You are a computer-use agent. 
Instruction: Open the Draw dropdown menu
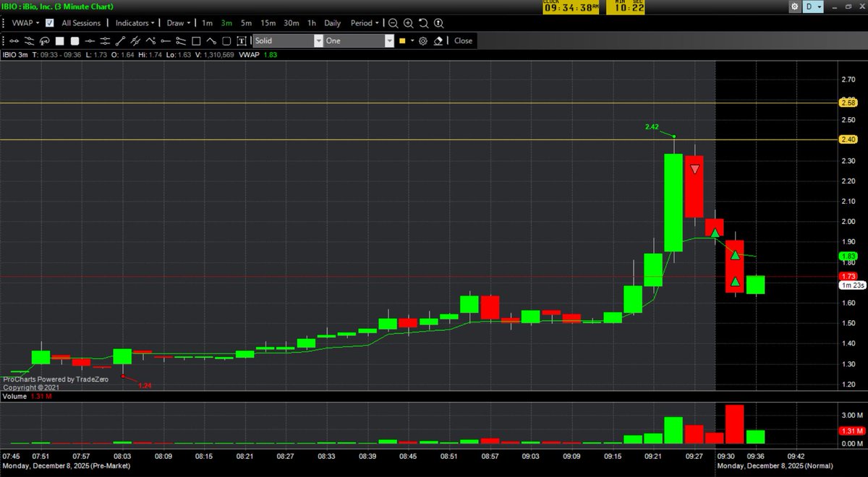(180, 23)
